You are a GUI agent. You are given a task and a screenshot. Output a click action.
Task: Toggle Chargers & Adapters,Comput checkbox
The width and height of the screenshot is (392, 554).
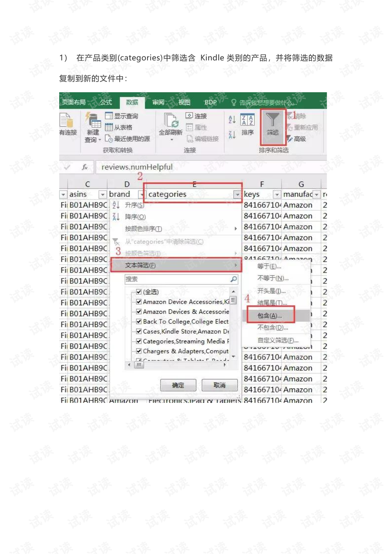click(139, 351)
